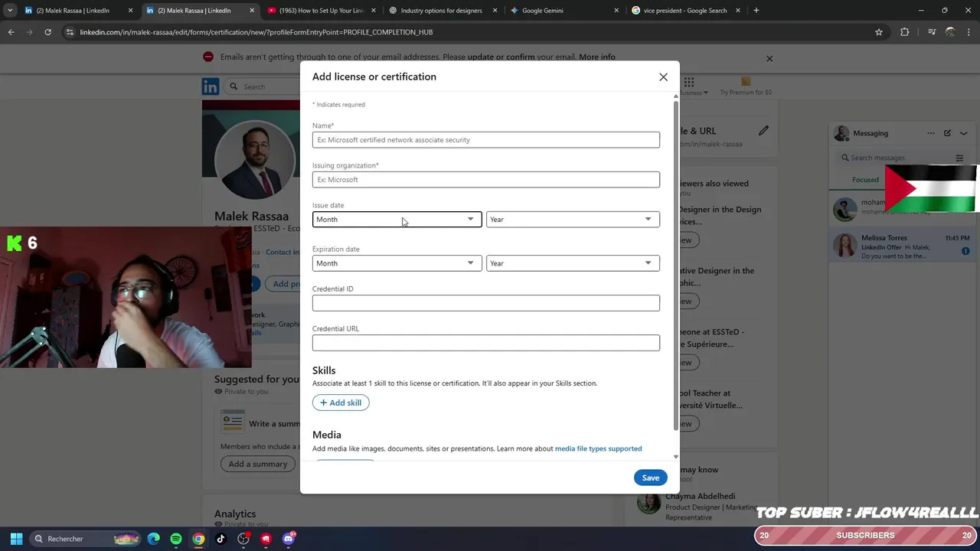Open a new browser tab

pyautogui.click(x=756, y=11)
